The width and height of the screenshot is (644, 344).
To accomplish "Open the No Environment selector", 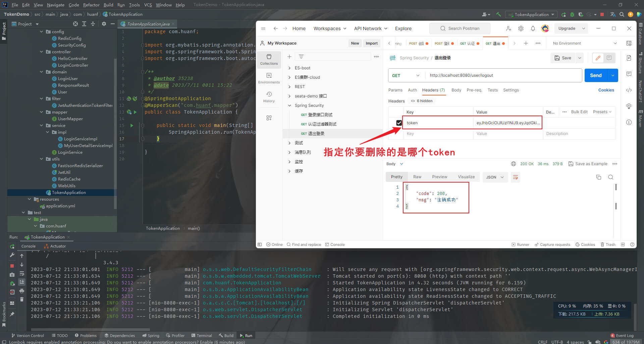I will click(584, 43).
